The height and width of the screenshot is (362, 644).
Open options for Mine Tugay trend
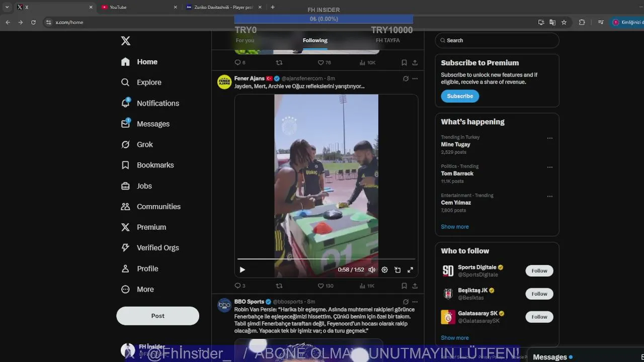click(x=550, y=138)
